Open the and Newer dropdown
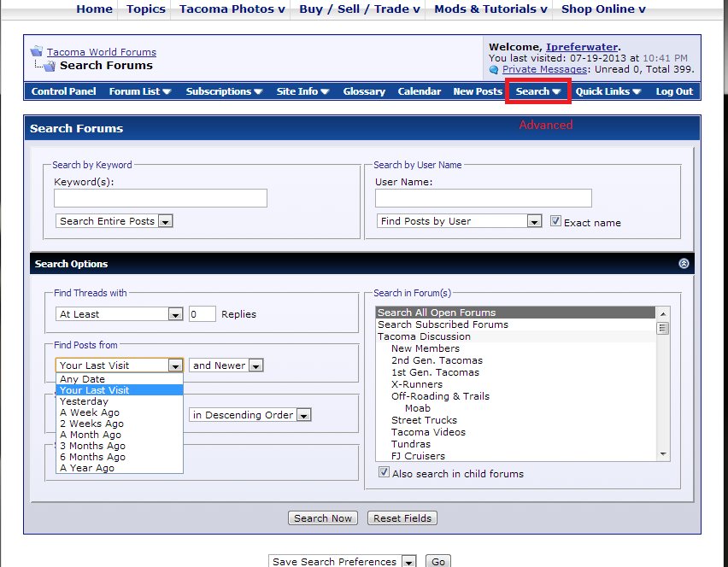 pos(226,365)
